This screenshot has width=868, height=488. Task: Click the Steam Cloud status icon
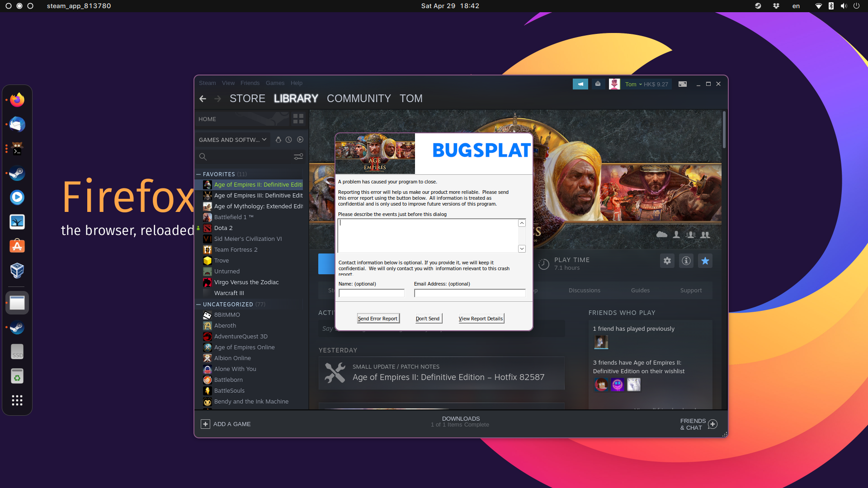pos(662,235)
